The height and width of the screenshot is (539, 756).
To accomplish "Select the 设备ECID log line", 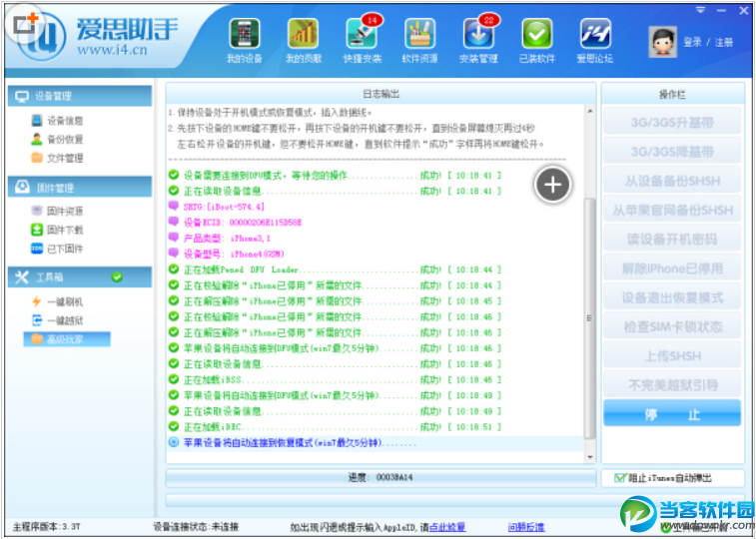I will click(x=235, y=223).
